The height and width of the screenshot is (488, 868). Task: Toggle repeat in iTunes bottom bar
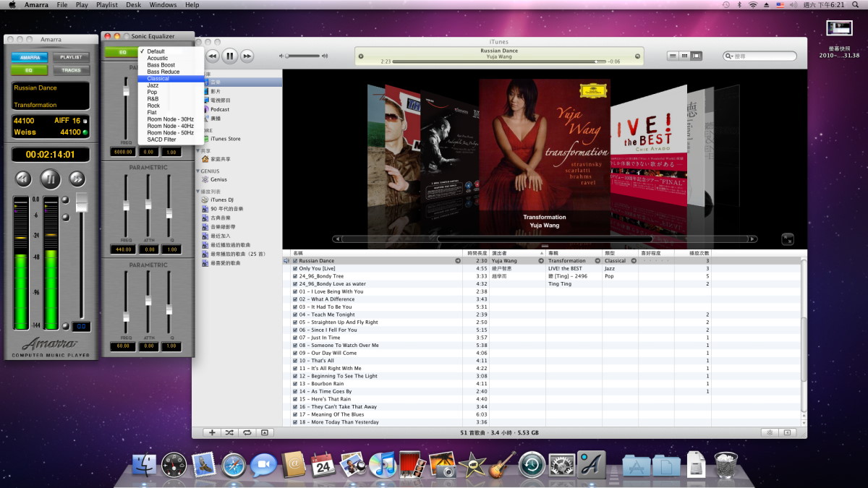tap(247, 432)
